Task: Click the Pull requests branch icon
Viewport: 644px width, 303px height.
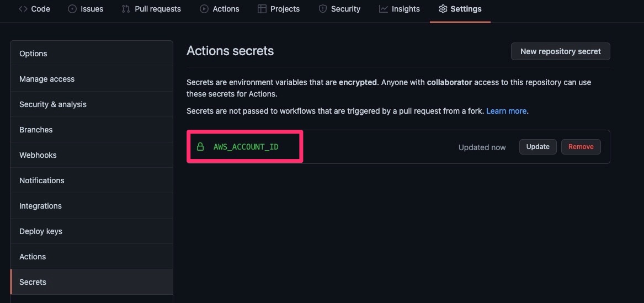Action: [x=126, y=9]
